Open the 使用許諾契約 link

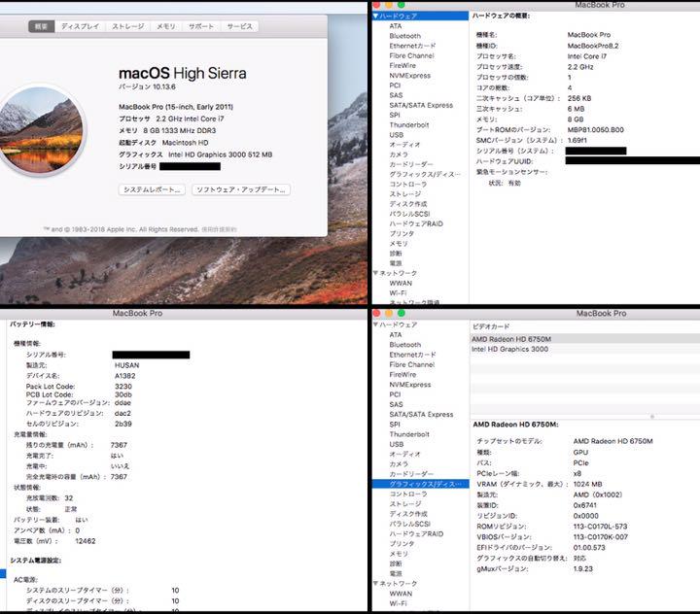[219, 229]
